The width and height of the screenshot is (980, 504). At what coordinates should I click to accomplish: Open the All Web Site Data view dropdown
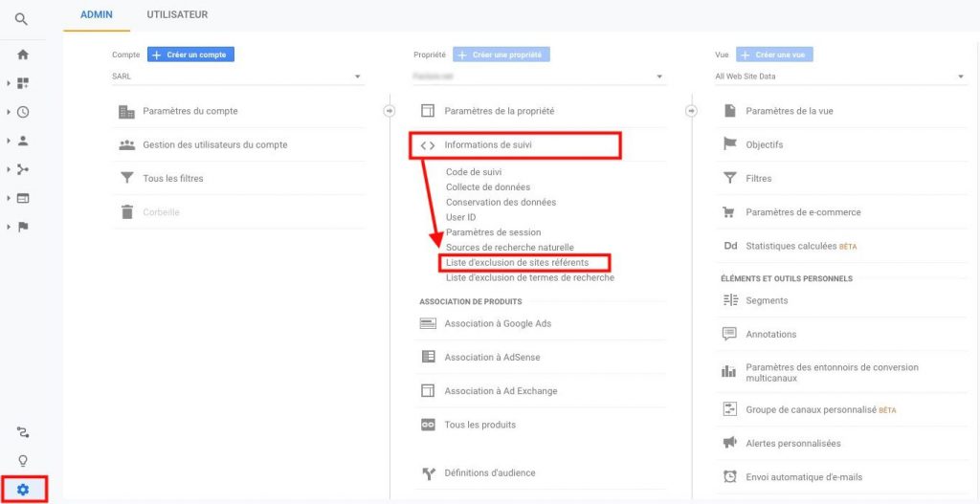pyautogui.click(x=840, y=77)
